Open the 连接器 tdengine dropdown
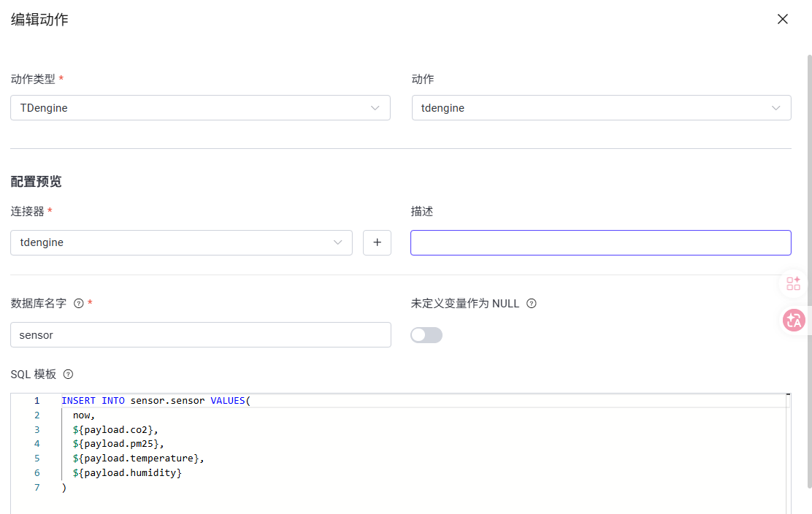The width and height of the screenshot is (812, 514). (x=181, y=243)
